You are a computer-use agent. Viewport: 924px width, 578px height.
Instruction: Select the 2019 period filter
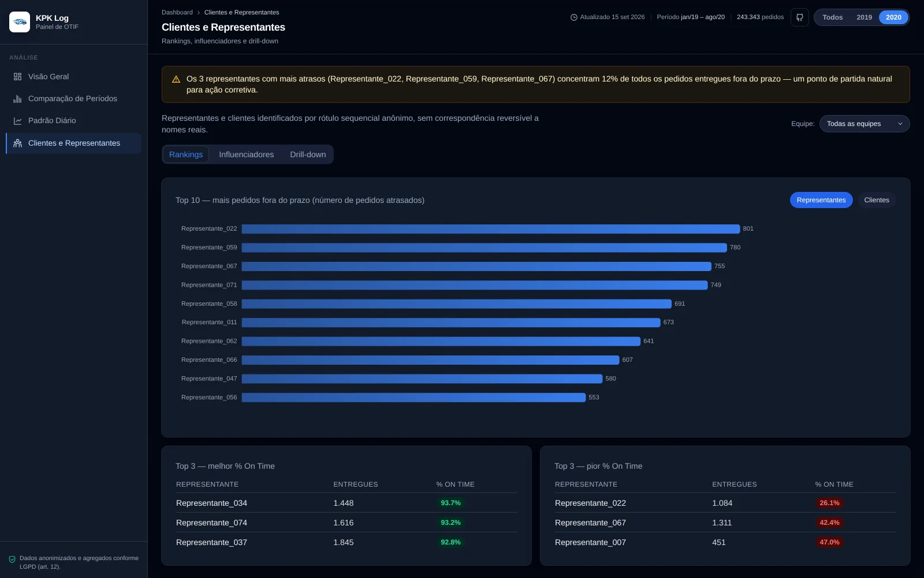point(864,17)
